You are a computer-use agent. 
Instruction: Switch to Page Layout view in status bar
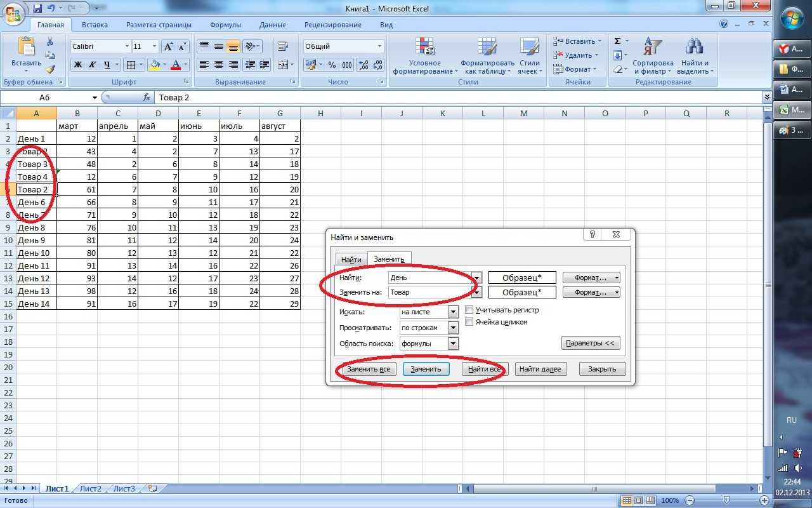pos(639,500)
